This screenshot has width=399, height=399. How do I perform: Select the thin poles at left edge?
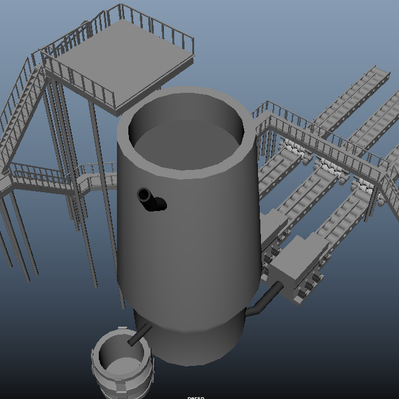(x=18, y=233)
